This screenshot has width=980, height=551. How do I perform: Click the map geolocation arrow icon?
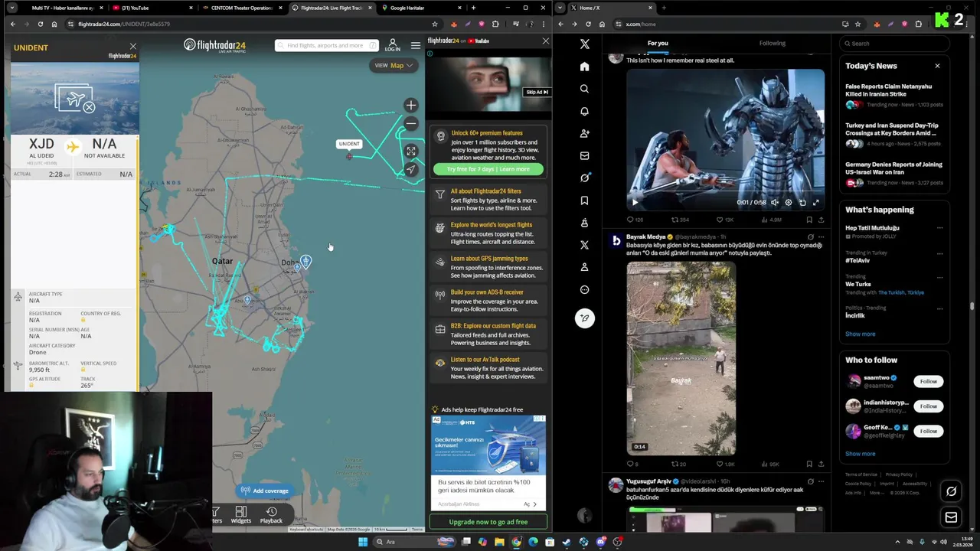pos(411,169)
